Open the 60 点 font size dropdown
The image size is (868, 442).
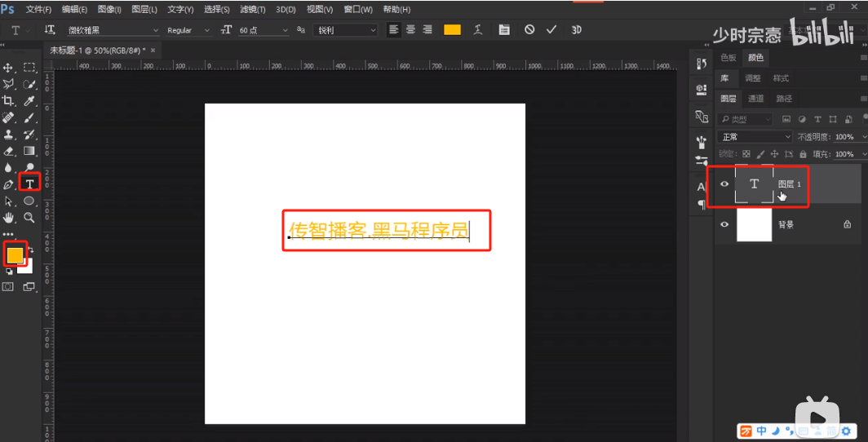[x=263, y=30]
